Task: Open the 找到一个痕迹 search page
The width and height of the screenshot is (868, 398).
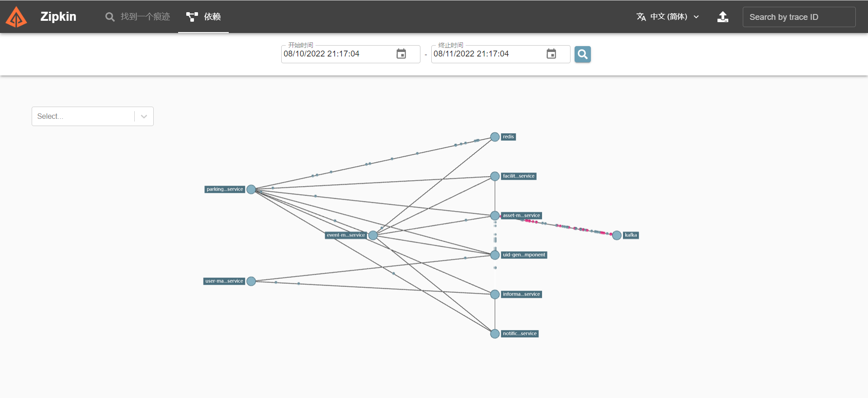Action: [137, 17]
